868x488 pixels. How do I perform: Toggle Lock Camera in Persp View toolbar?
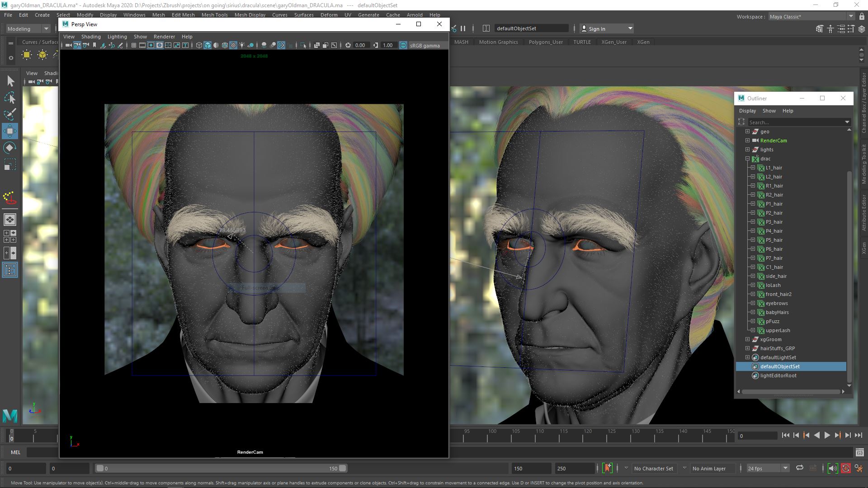[77, 45]
